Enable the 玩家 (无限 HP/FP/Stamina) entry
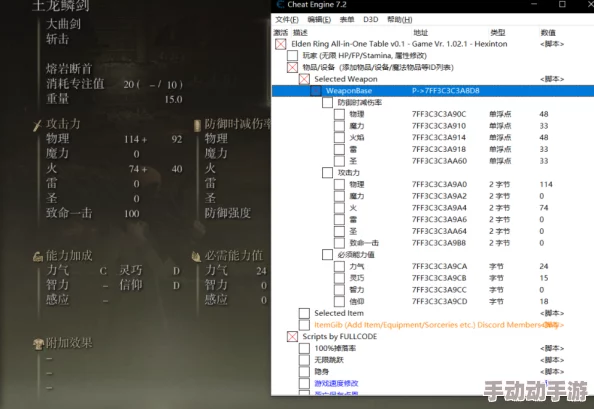 click(292, 56)
